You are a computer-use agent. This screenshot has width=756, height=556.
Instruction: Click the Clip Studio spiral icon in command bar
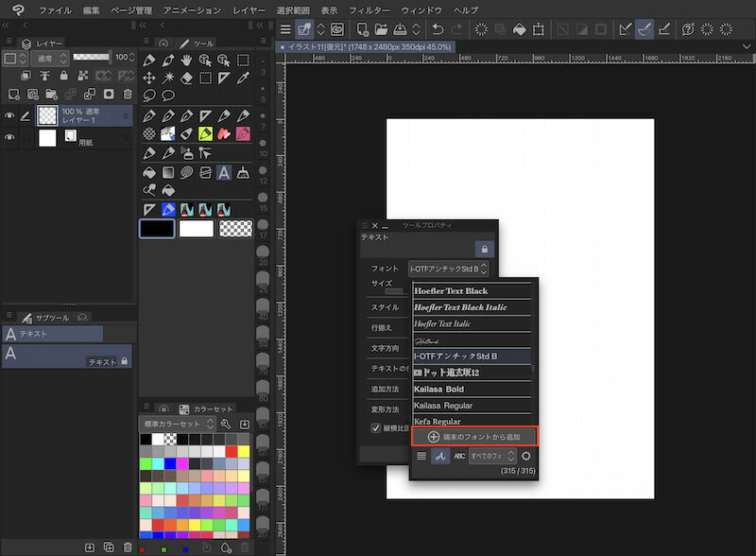pyautogui.click(x=337, y=29)
